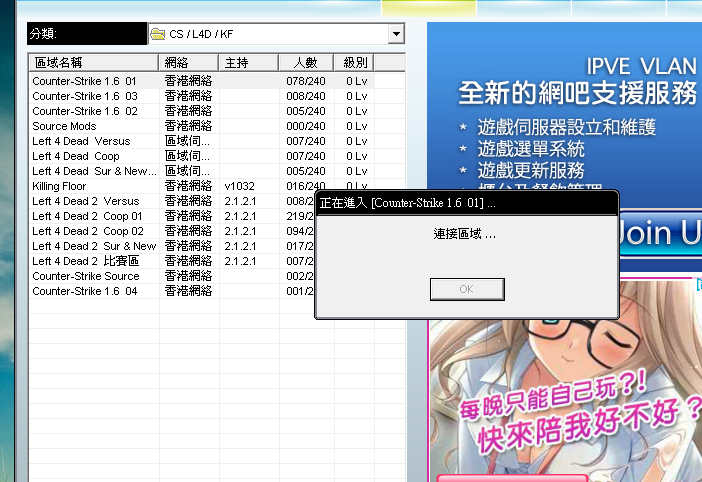Sort by 級別 column header
Viewport: 702px width, 482px height.
coord(354,63)
